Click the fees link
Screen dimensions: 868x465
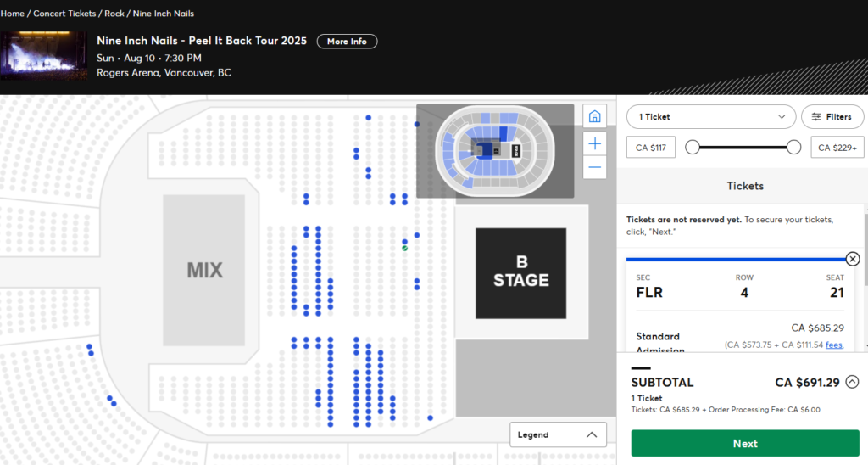[834, 345]
